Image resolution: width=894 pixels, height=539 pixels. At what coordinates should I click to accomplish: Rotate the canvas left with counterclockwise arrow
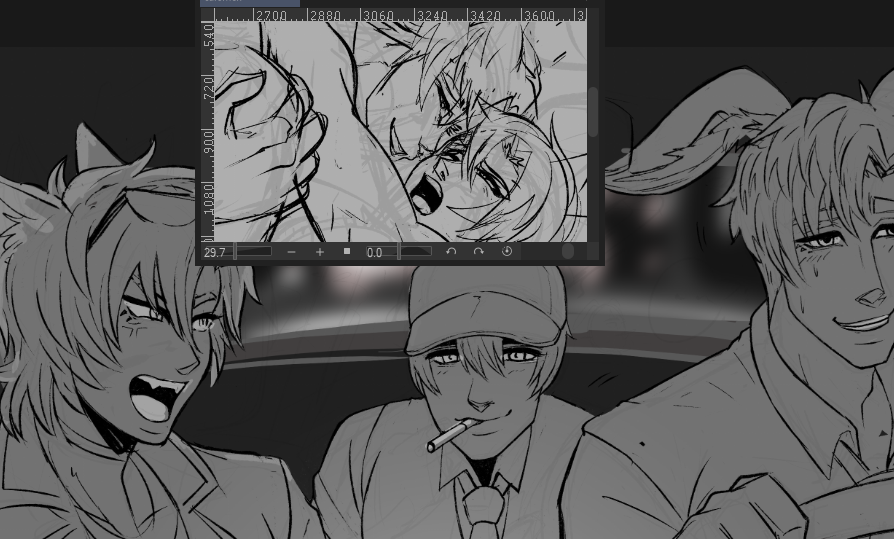tap(451, 252)
